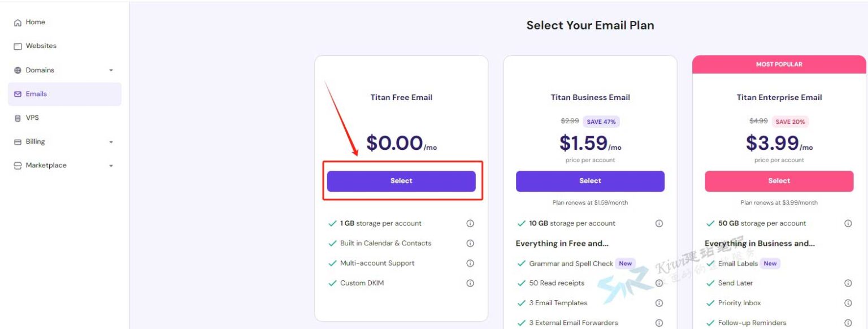This screenshot has width=868, height=329.
Task: Expand the Billing sidebar dropdown
Action: coord(111,141)
